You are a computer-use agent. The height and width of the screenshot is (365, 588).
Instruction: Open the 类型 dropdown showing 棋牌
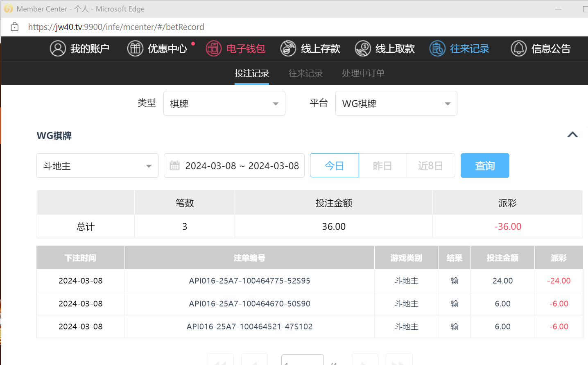pos(224,104)
